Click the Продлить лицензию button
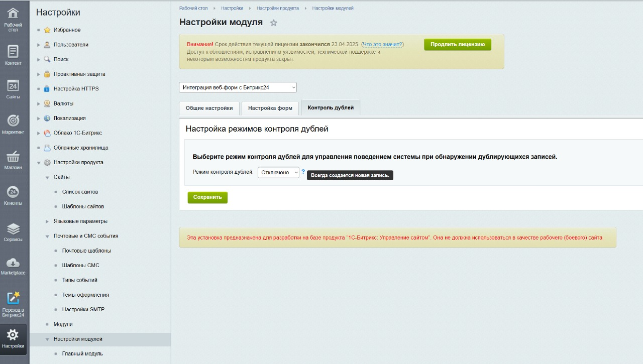643x364 pixels. coord(457,44)
